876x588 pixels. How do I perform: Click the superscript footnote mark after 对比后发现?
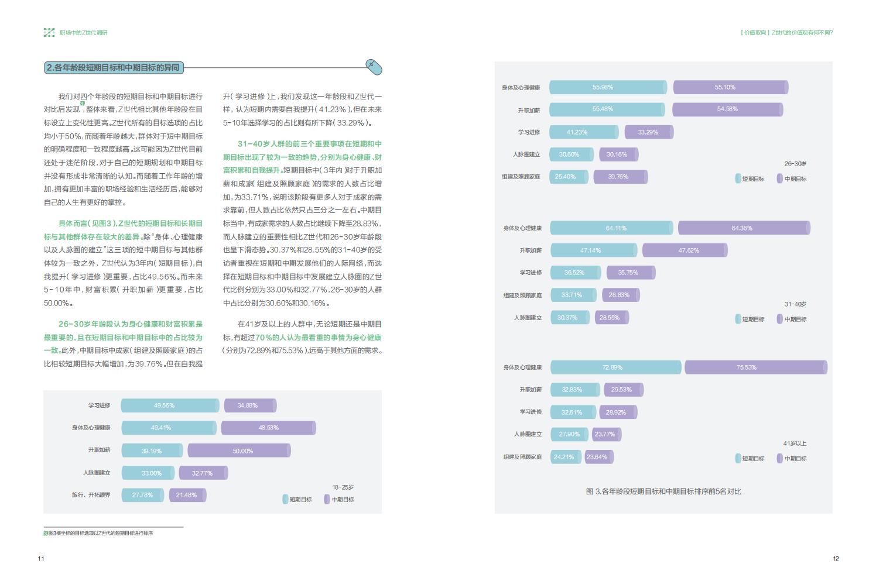pyautogui.click(x=83, y=104)
